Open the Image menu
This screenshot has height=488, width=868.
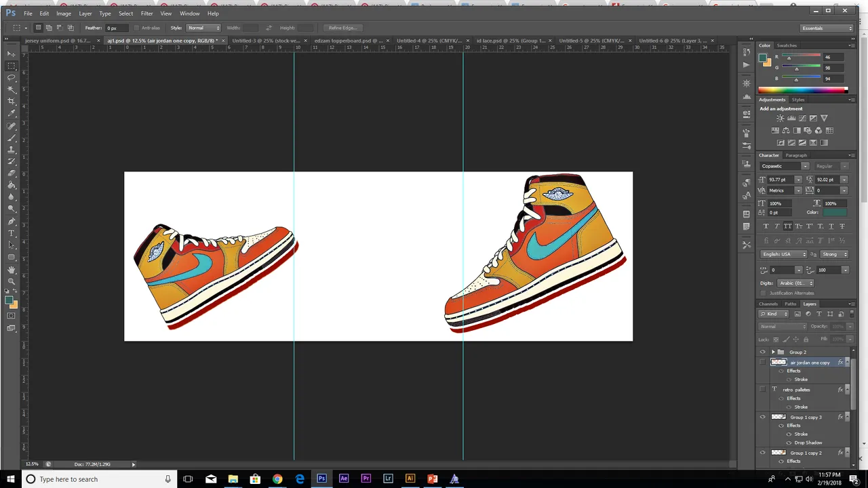point(64,14)
